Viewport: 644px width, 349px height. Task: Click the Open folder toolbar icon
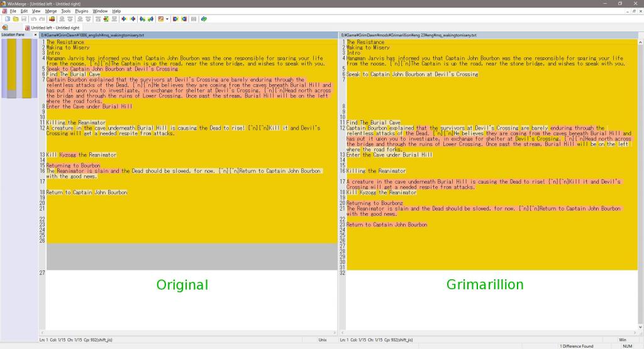(x=16, y=19)
